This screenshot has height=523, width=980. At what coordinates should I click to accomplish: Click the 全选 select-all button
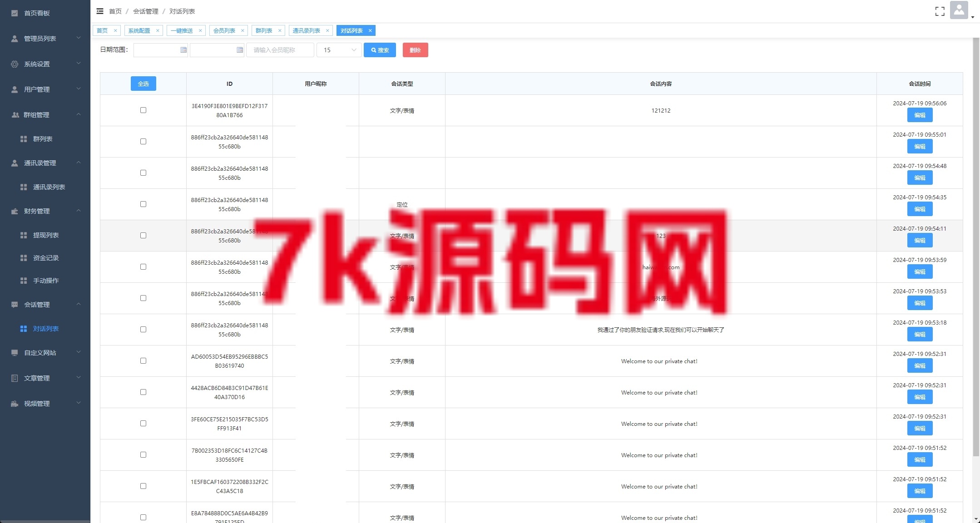[144, 84]
